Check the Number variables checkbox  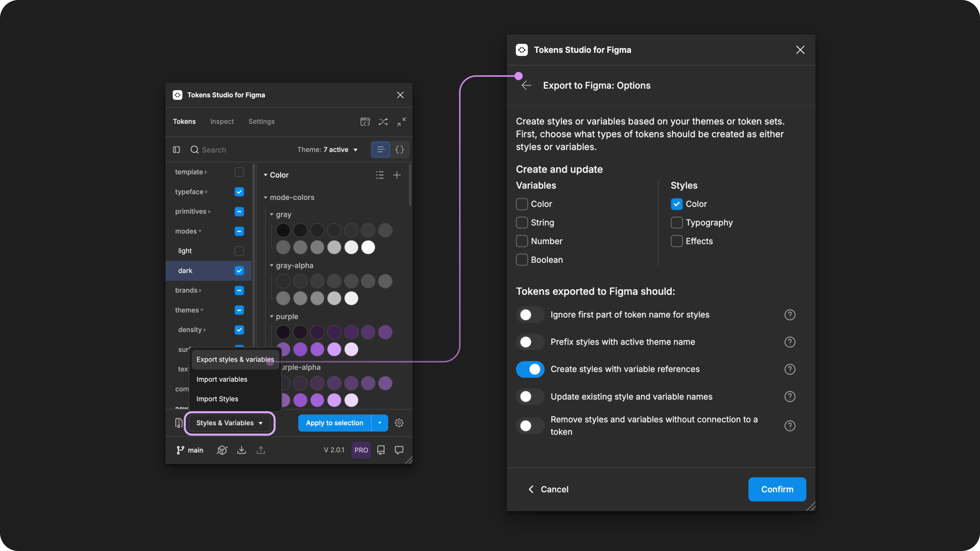point(522,241)
